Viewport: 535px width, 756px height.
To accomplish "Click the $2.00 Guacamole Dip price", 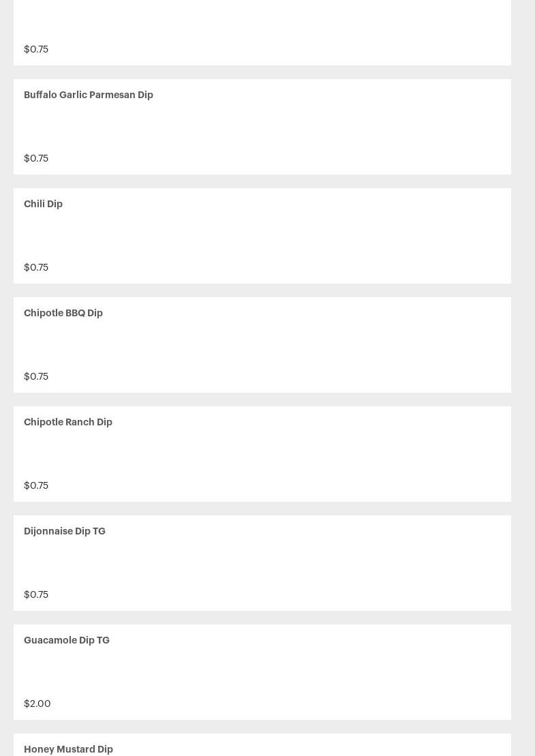I will (37, 704).
